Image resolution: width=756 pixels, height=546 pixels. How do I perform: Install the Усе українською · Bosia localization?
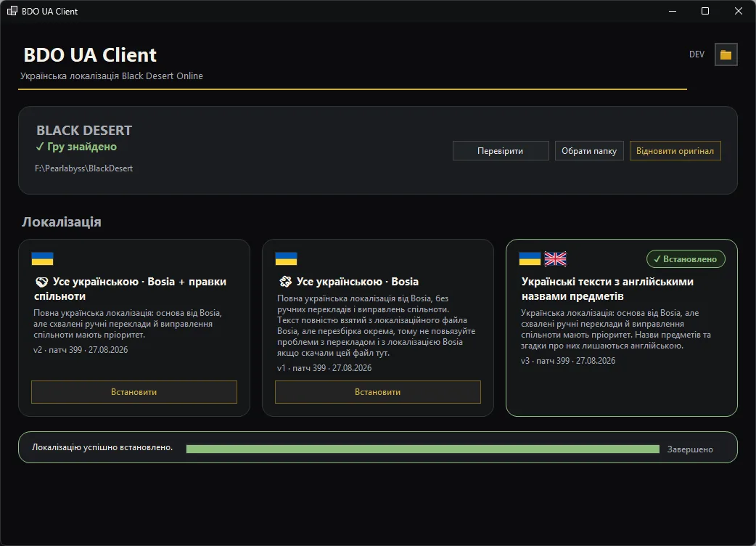[377, 392]
